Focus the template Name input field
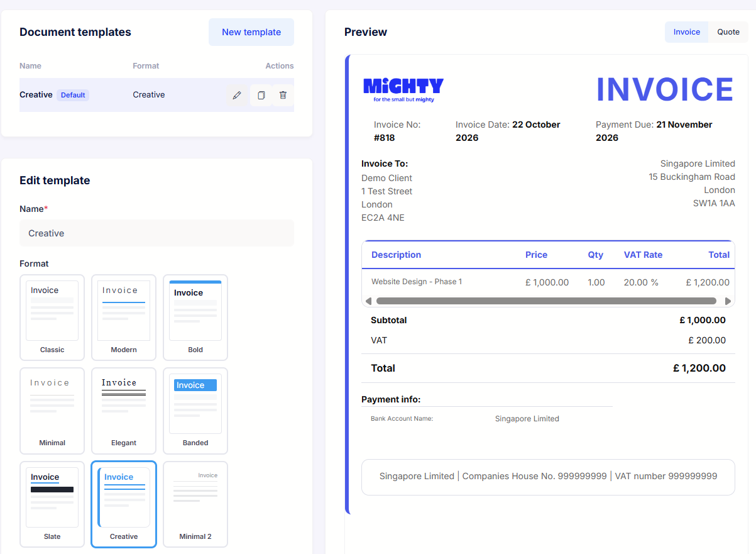Image resolution: width=756 pixels, height=554 pixels. (156, 233)
